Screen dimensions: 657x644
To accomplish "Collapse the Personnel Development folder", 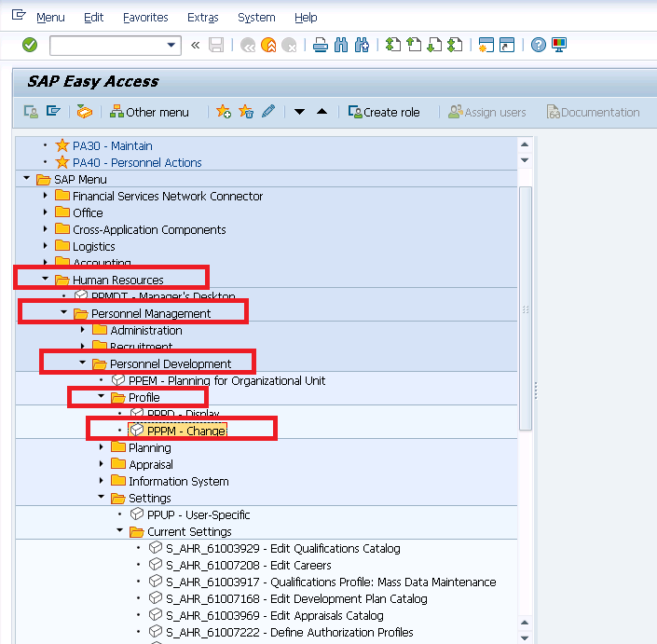I will pyautogui.click(x=83, y=363).
